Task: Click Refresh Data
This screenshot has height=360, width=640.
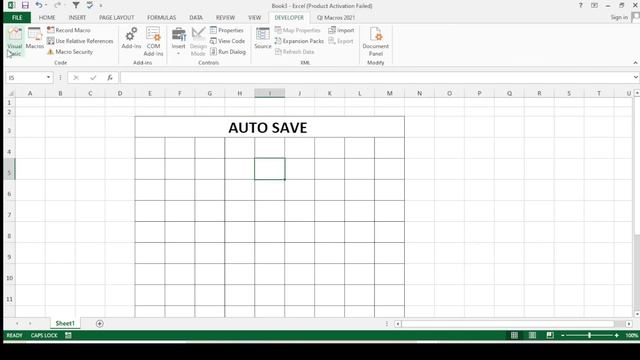Action: pos(294,52)
